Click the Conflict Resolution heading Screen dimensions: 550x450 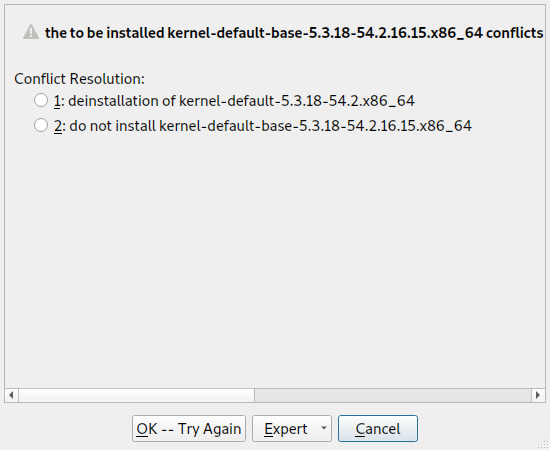pos(79,79)
